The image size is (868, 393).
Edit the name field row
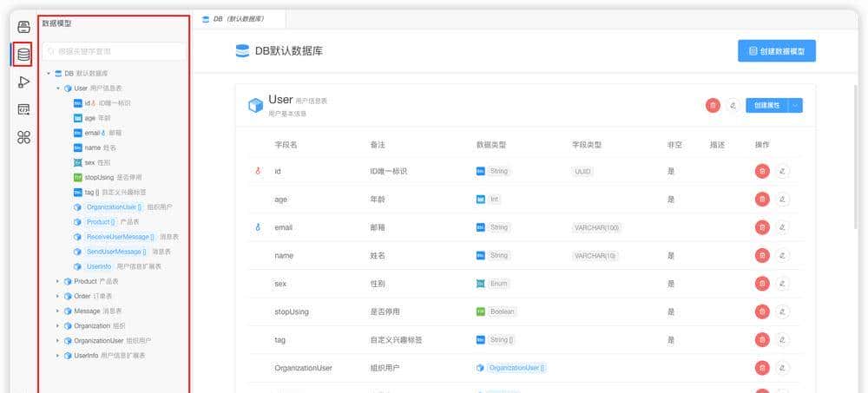tap(782, 255)
